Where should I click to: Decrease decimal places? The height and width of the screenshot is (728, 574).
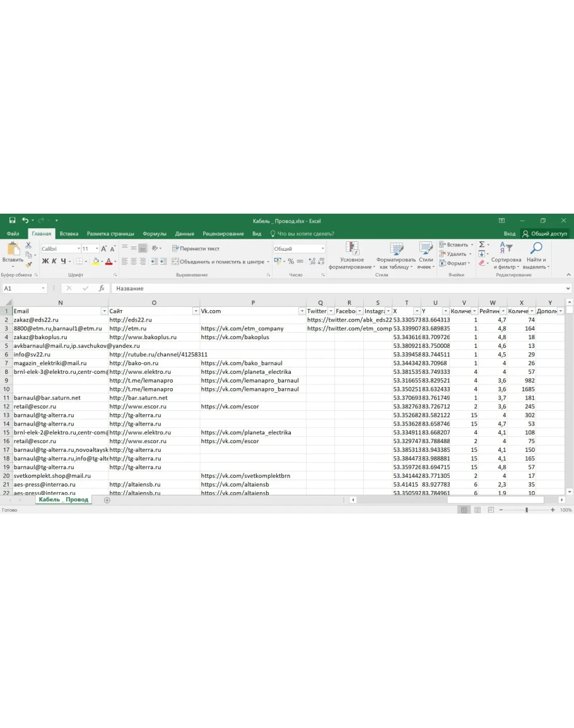[x=321, y=262]
